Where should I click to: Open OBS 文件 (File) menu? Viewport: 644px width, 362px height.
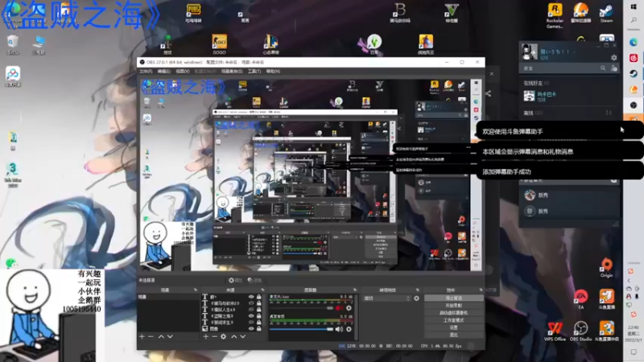click(146, 72)
